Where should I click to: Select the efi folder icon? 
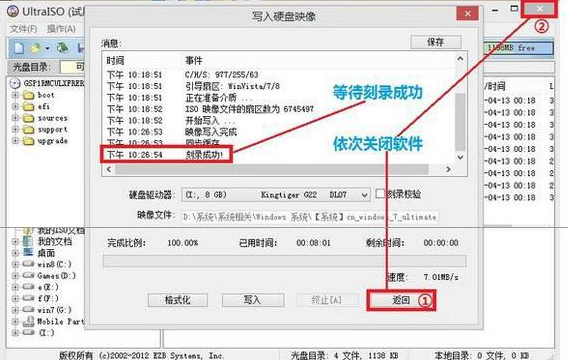(28, 107)
